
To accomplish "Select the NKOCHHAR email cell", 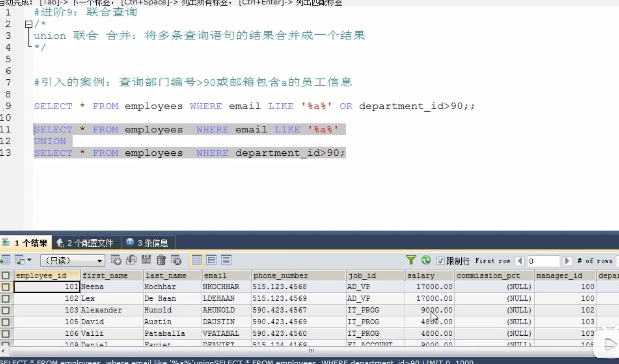I will [226, 287].
